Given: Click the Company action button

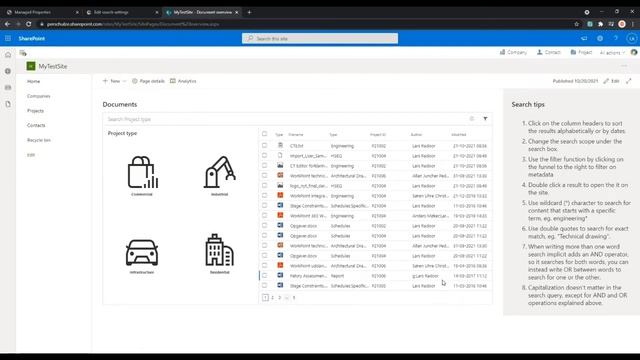Looking at the screenshot, I should (513, 52).
